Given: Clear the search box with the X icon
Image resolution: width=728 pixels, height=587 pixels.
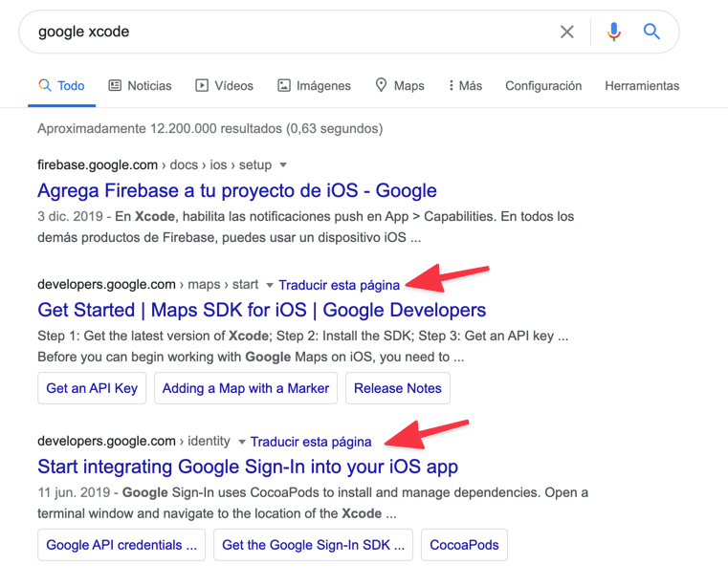Looking at the screenshot, I should 566,32.
